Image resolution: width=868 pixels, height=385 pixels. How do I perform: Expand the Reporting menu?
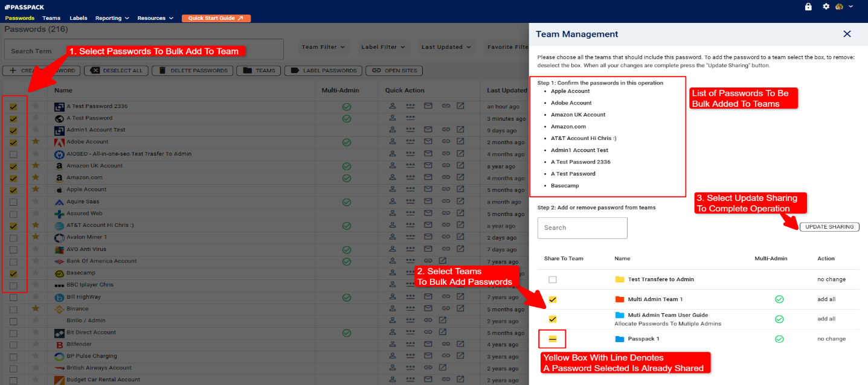click(x=112, y=18)
